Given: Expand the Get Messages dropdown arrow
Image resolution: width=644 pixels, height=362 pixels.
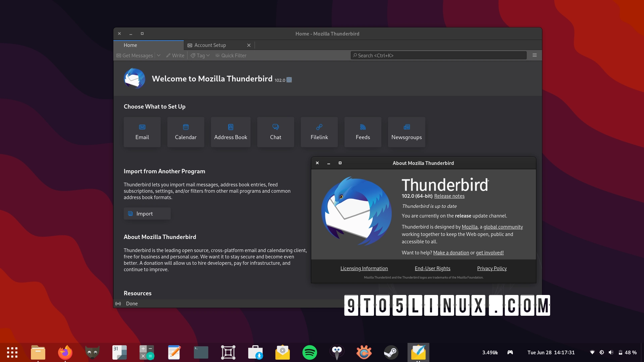Looking at the screenshot, I should click(158, 55).
